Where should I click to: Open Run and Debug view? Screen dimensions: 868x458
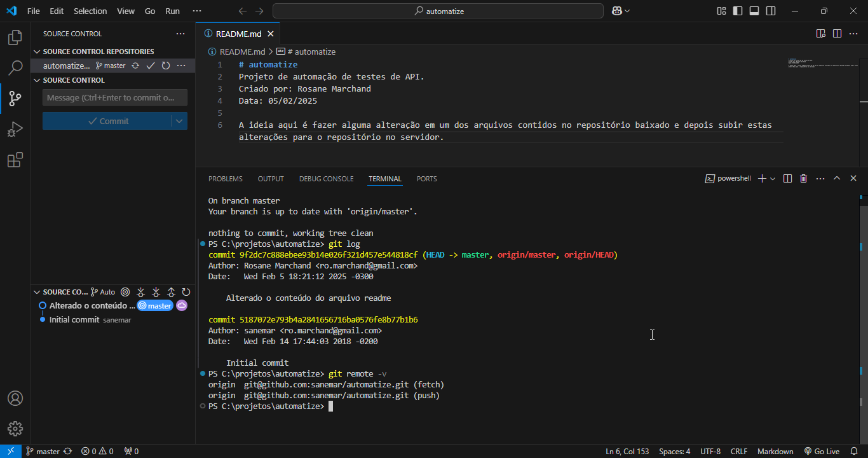[x=15, y=129]
